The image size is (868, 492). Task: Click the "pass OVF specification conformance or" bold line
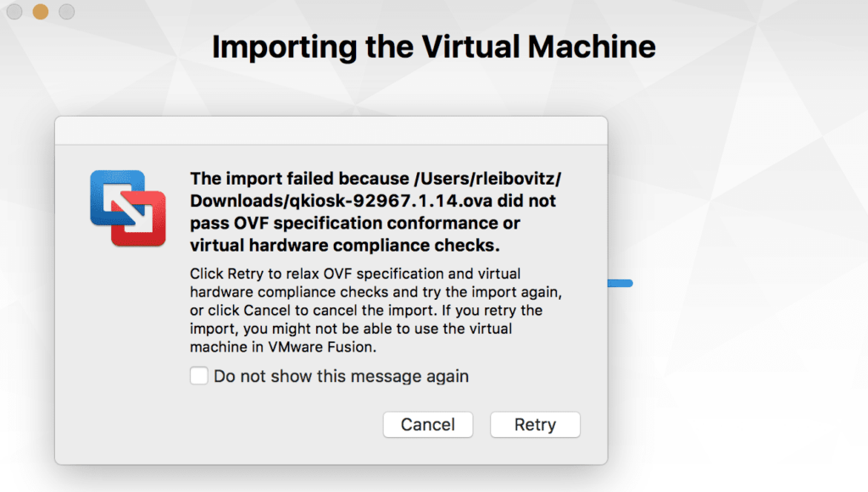[355, 224]
